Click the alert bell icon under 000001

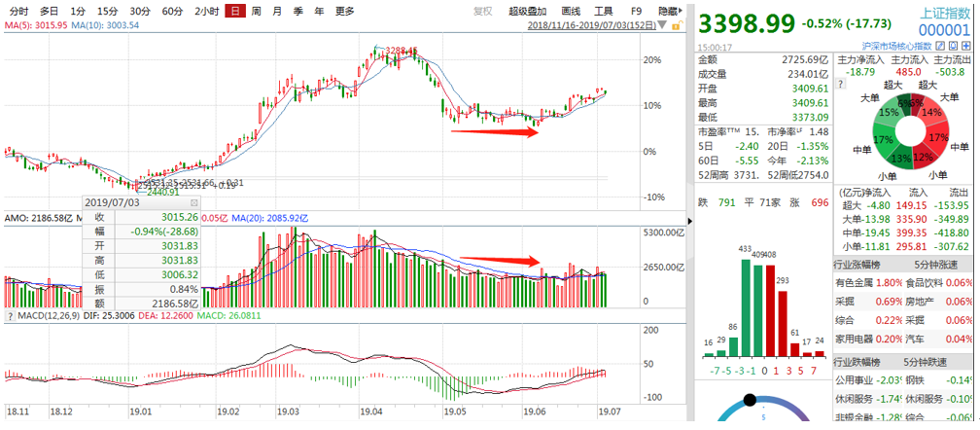coord(956,46)
